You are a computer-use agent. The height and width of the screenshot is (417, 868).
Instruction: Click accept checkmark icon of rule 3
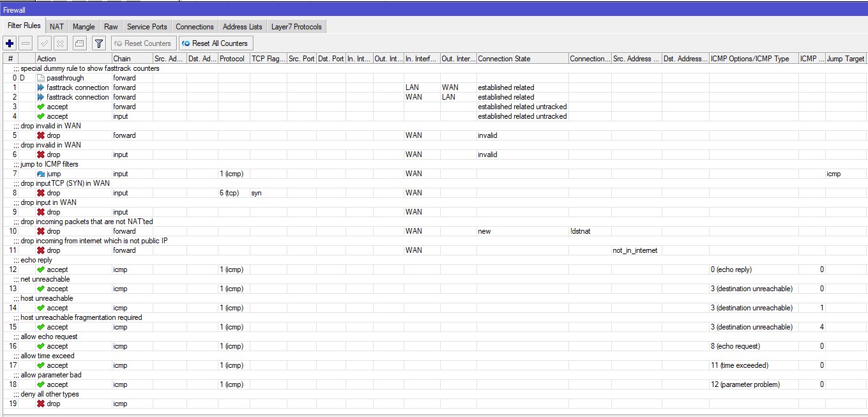(x=41, y=107)
